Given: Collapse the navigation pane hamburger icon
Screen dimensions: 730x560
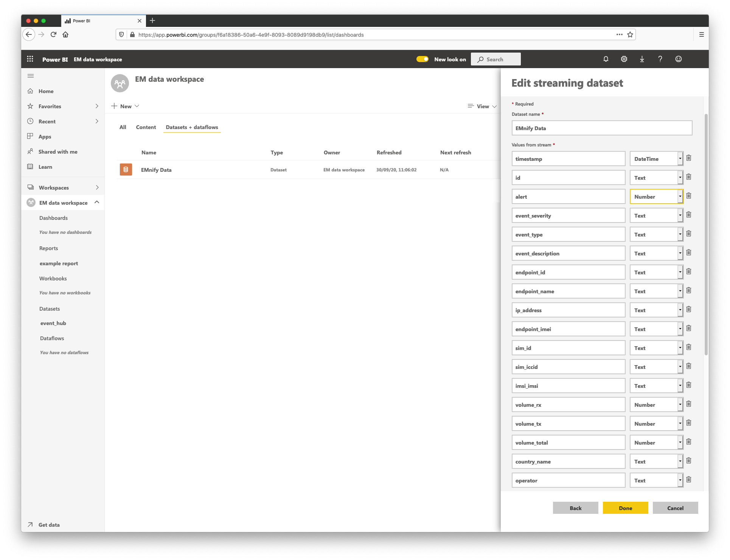Looking at the screenshot, I should (x=31, y=76).
